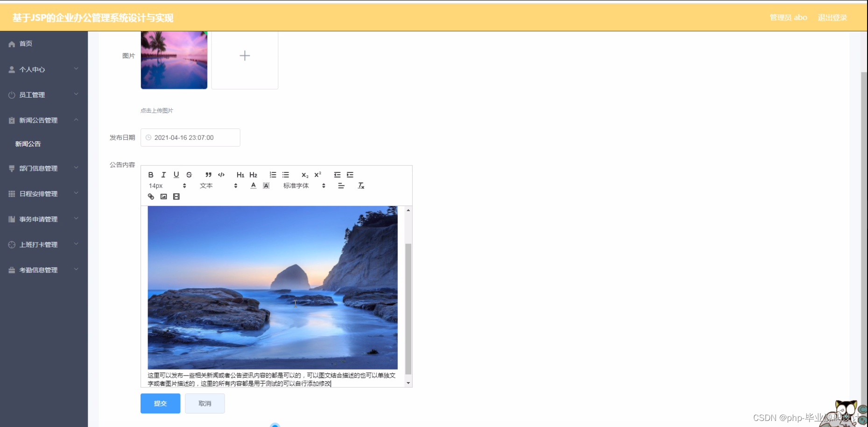Insert a hyperlink in the announcement
This screenshot has width=868, height=427.
[x=150, y=197]
